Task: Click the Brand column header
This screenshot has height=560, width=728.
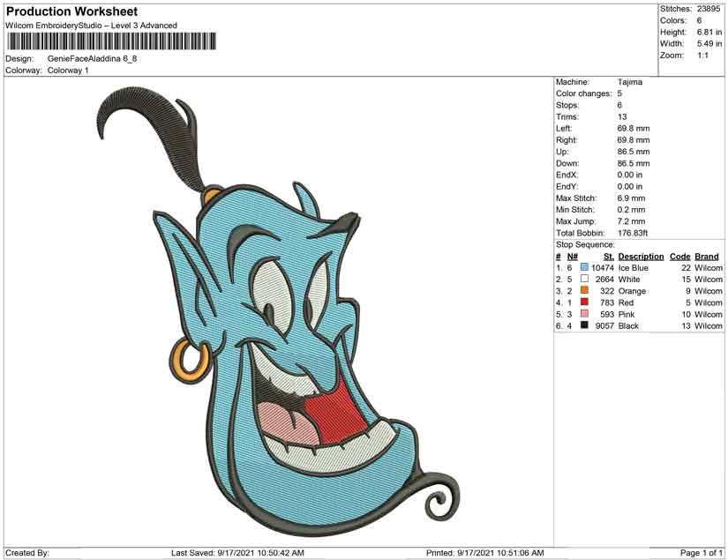Action: 704,256
